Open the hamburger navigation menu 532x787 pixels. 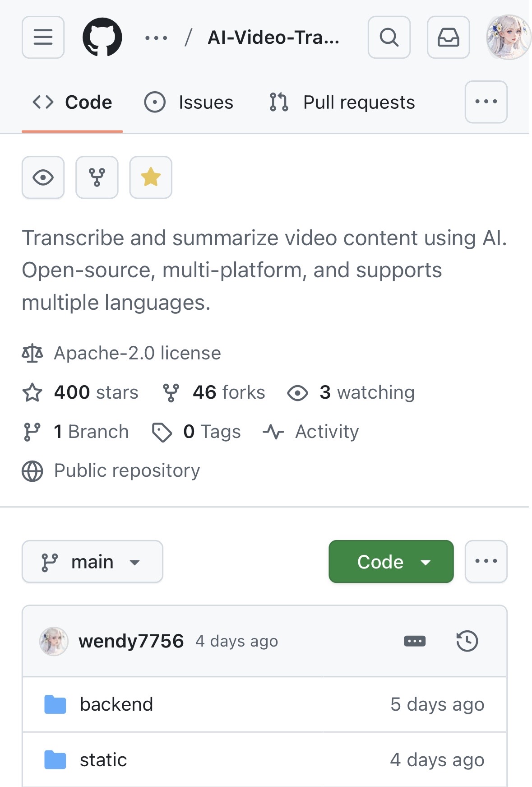point(43,37)
